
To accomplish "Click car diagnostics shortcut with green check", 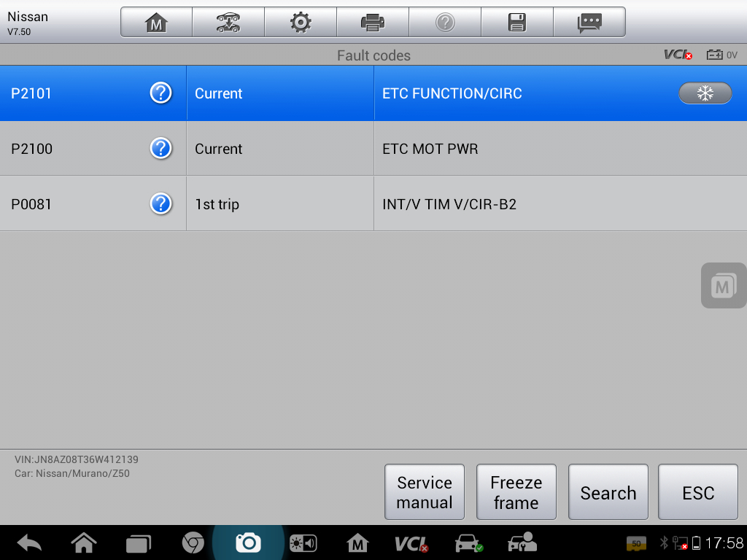I will point(469,542).
